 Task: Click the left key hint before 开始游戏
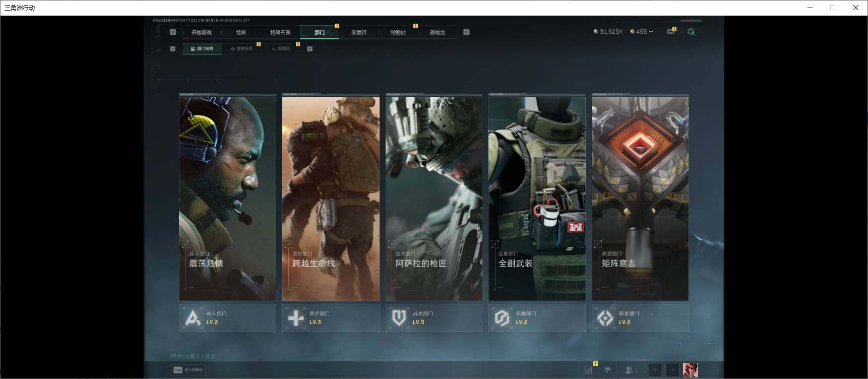click(x=173, y=32)
